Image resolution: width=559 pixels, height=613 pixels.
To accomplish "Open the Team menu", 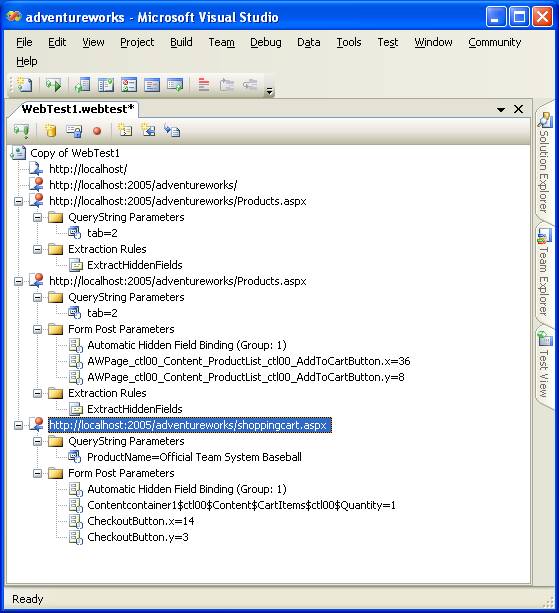I will point(221,42).
